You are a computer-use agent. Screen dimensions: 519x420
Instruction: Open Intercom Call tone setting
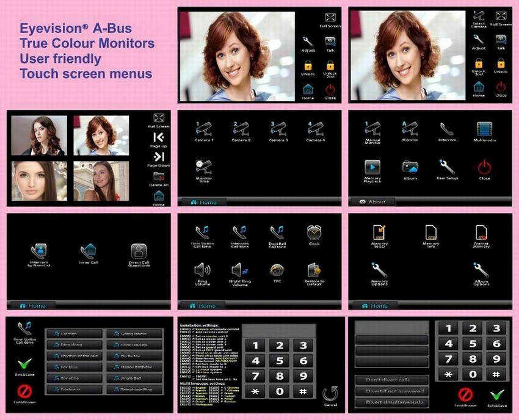239,233
